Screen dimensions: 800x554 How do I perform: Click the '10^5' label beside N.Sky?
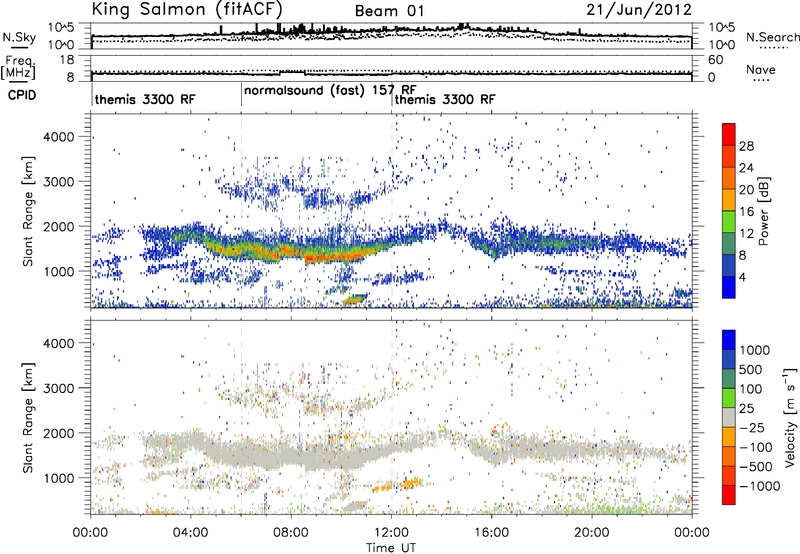(x=61, y=27)
